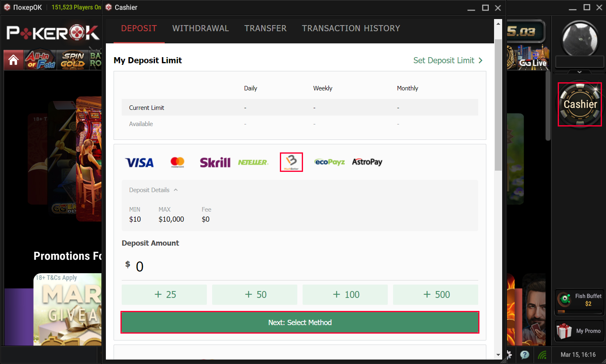Open the Cashier chip icon in main window
The height and width of the screenshot is (364, 606).
(580, 105)
